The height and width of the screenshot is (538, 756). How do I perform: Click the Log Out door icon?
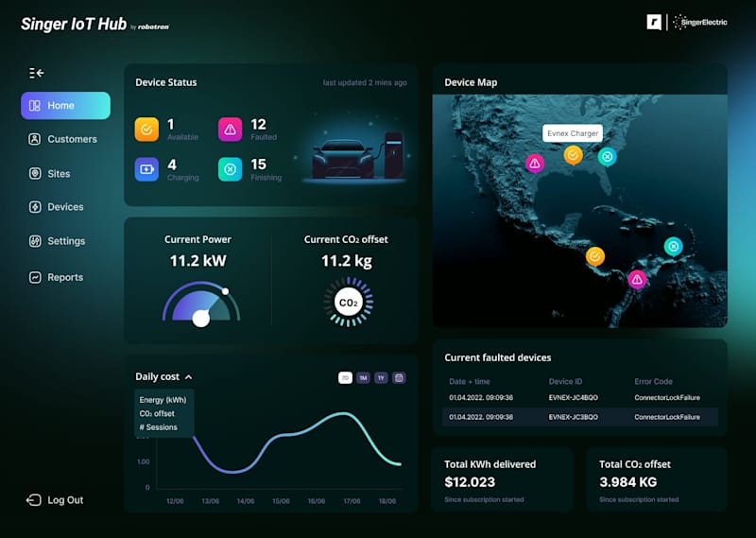[33, 500]
